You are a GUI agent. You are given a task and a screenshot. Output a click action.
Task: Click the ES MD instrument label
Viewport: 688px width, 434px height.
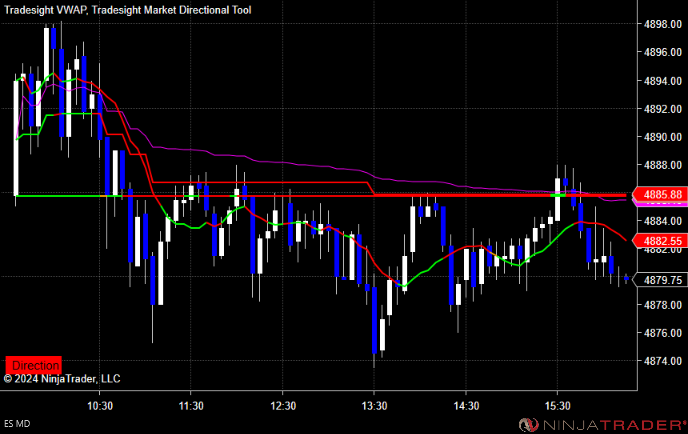pyautogui.click(x=17, y=424)
